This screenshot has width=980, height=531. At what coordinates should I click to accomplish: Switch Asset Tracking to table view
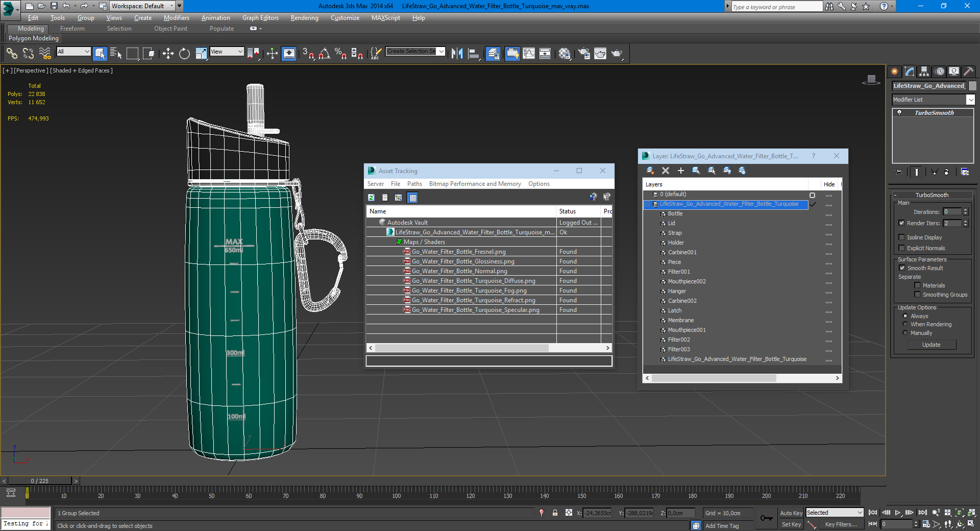click(x=413, y=197)
